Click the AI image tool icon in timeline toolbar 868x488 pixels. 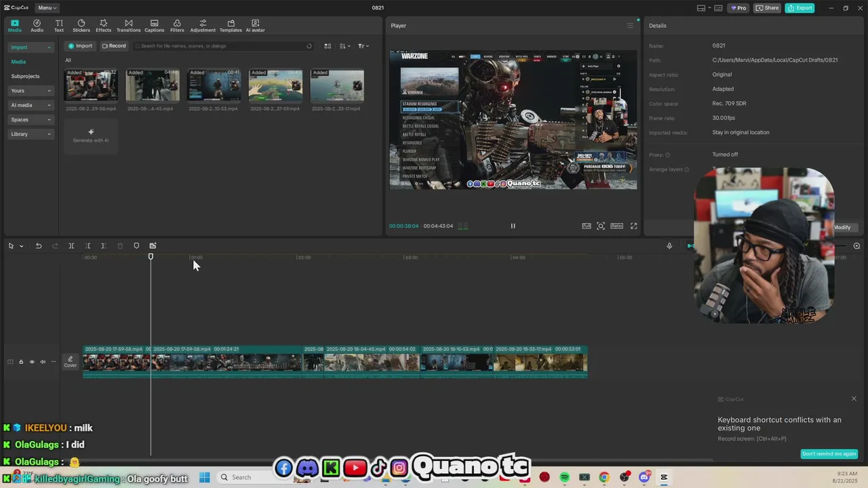click(x=153, y=246)
